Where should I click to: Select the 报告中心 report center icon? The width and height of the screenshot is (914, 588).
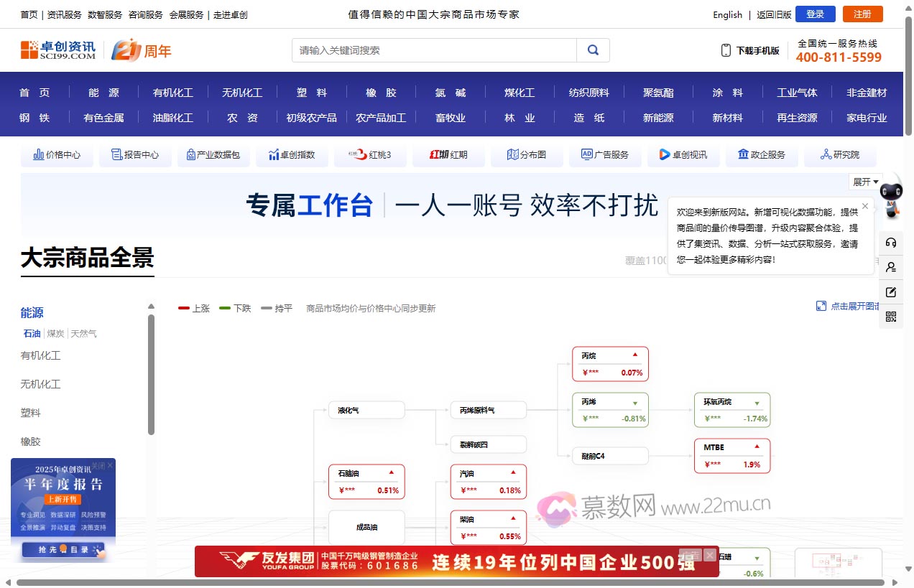click(x=135, y=154)
